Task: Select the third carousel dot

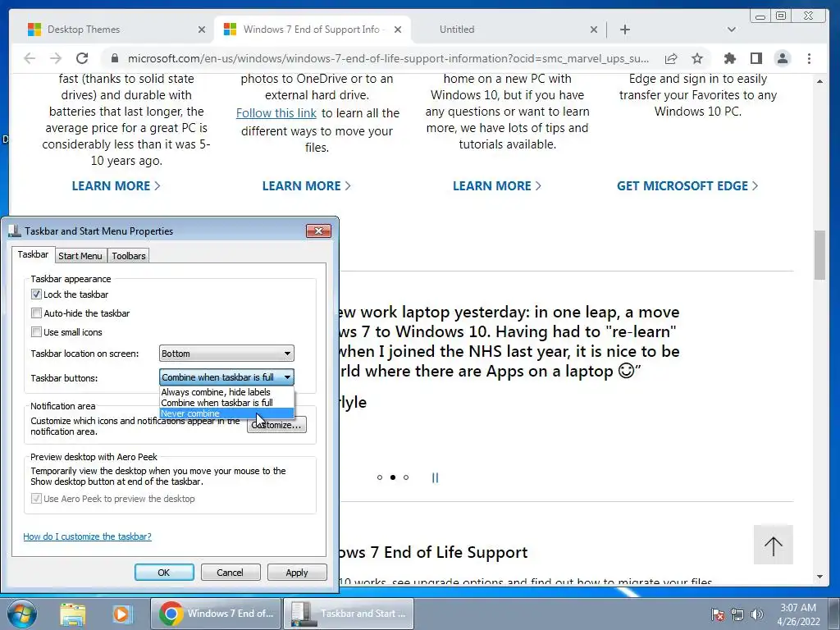Action: point(406,477)
